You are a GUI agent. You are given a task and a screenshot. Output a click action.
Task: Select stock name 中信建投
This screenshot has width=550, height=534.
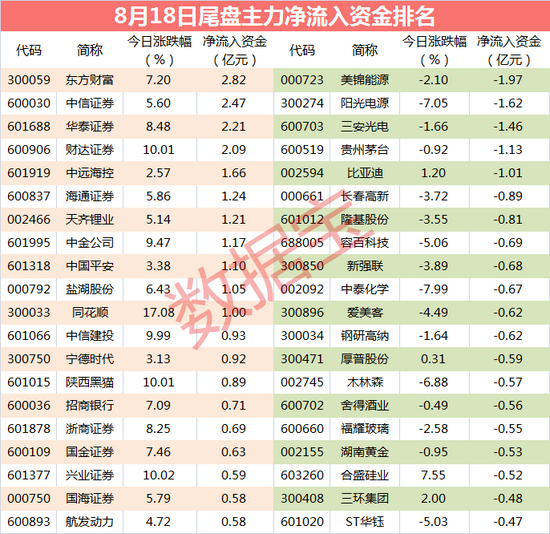click(90, 336)
